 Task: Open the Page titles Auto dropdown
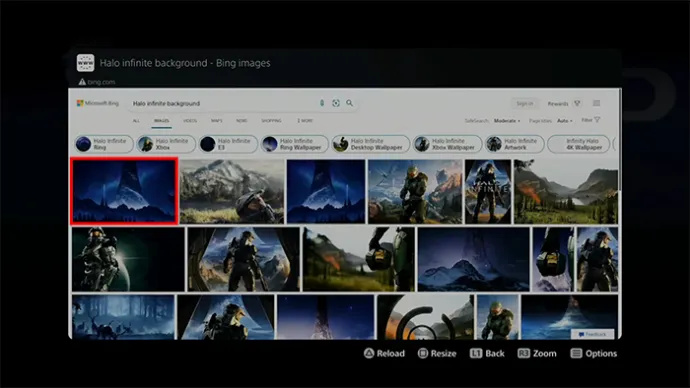pyautogui.click(x=565, y=121)
